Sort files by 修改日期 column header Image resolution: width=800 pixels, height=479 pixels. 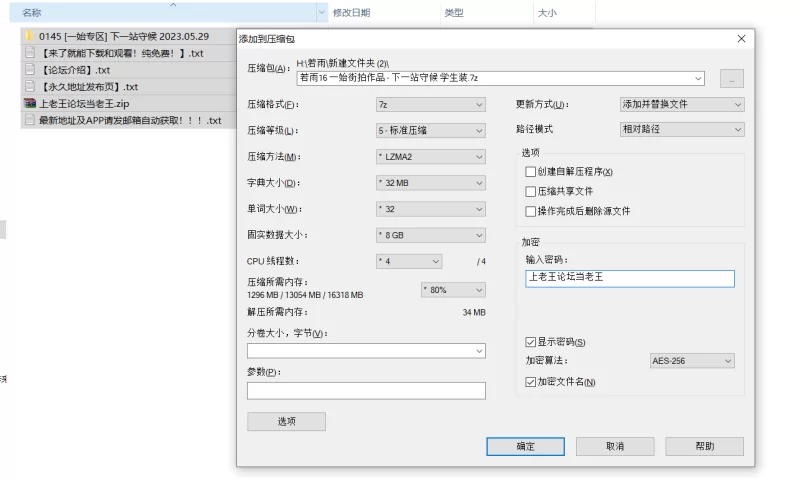[352, 13]
